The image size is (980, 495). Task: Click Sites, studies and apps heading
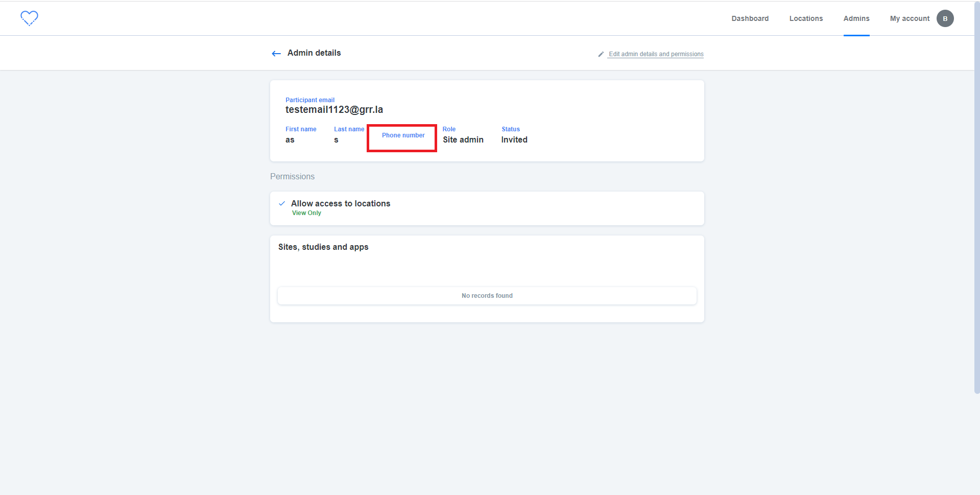(323, 247)
